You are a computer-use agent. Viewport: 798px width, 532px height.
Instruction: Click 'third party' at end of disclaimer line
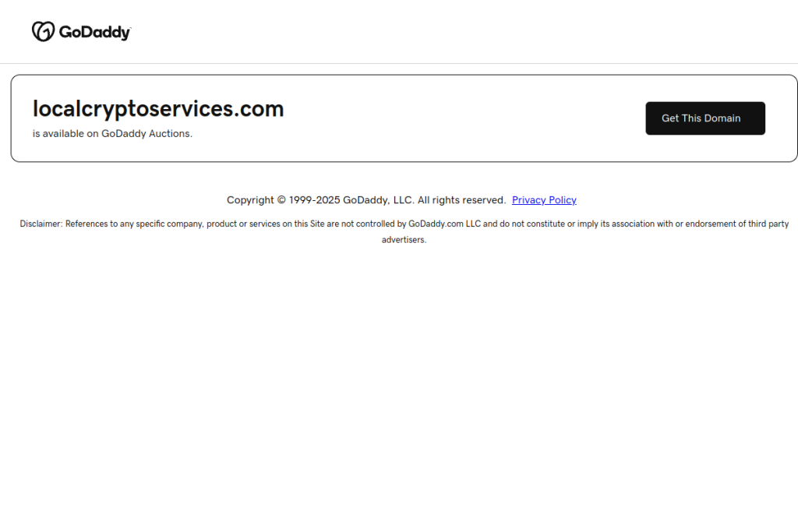[768, 224]
